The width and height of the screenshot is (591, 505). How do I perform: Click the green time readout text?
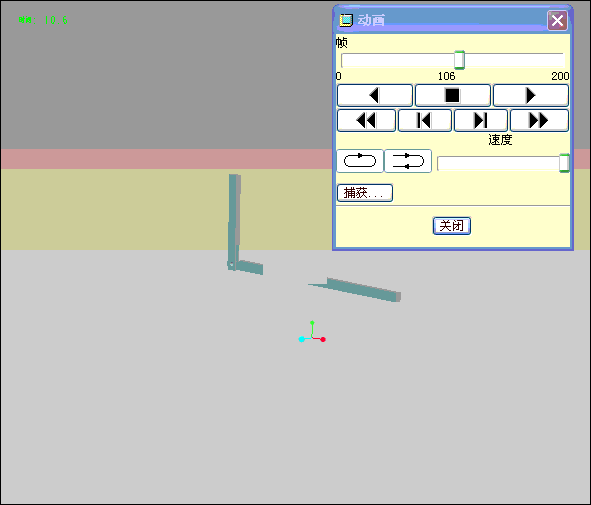pyautogui.click(x=43, y=20)
